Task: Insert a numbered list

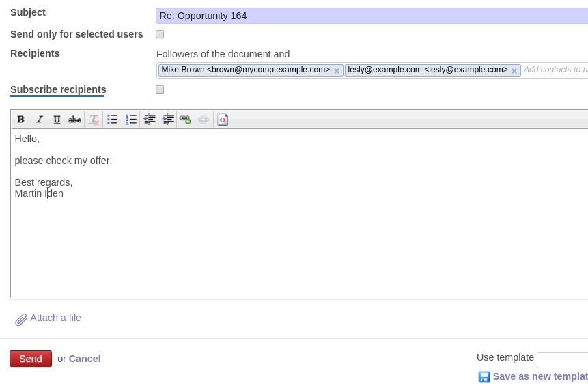Action: click(131, 120)
